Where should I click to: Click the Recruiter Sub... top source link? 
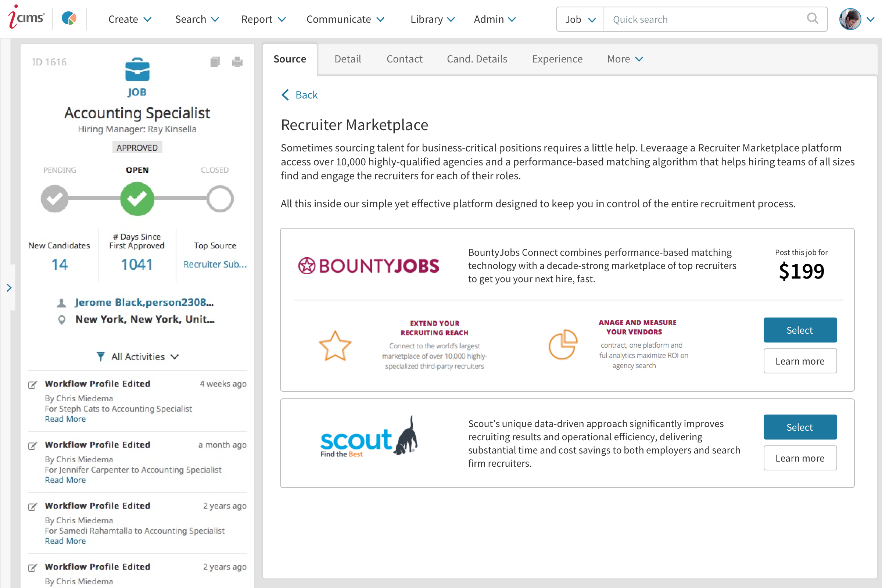click(x=215, y=264)
